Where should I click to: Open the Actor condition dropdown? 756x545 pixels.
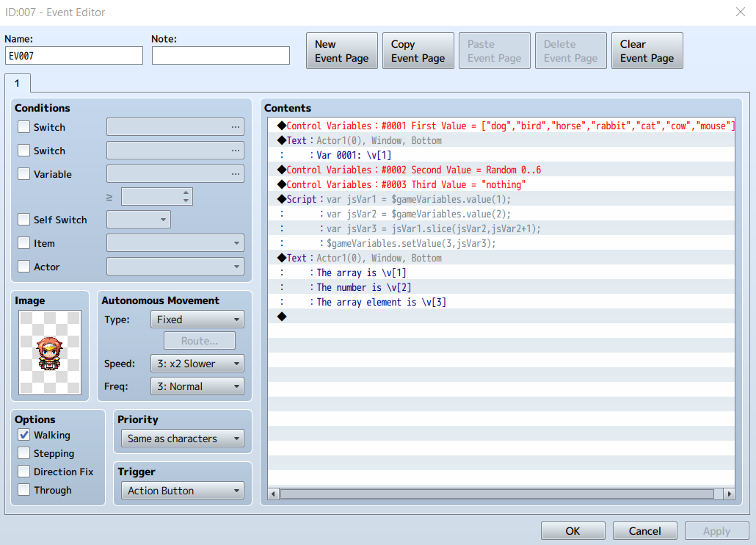point(175,266)
